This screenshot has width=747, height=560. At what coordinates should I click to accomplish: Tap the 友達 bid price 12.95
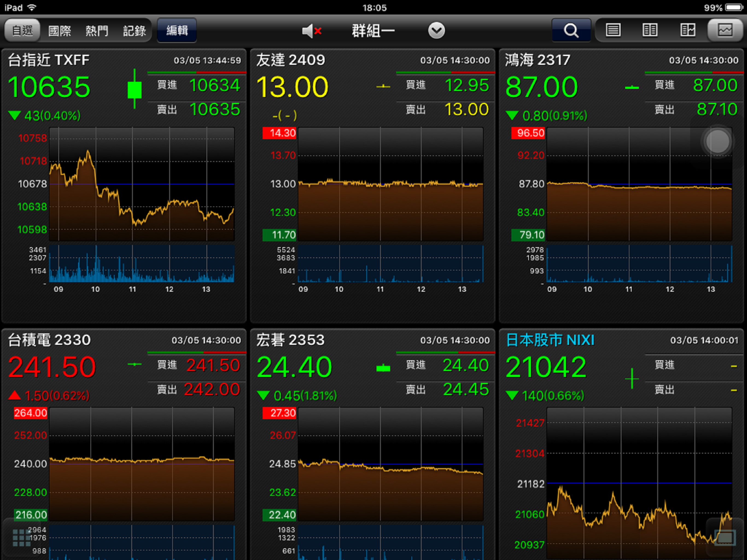pyautogui.click(x=467, y=85)
